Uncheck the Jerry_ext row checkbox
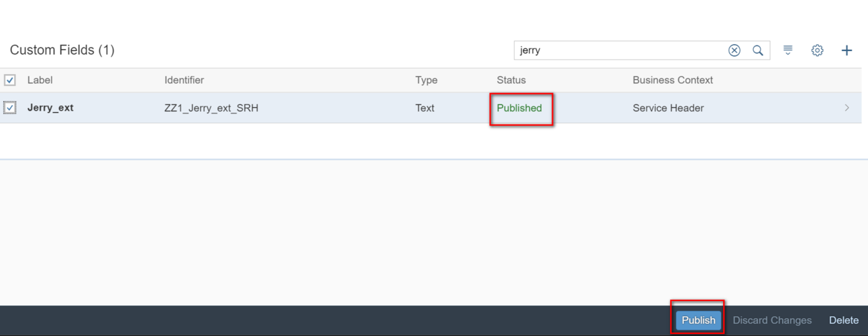The image size is (868, 336). click(x=10, y=108)
